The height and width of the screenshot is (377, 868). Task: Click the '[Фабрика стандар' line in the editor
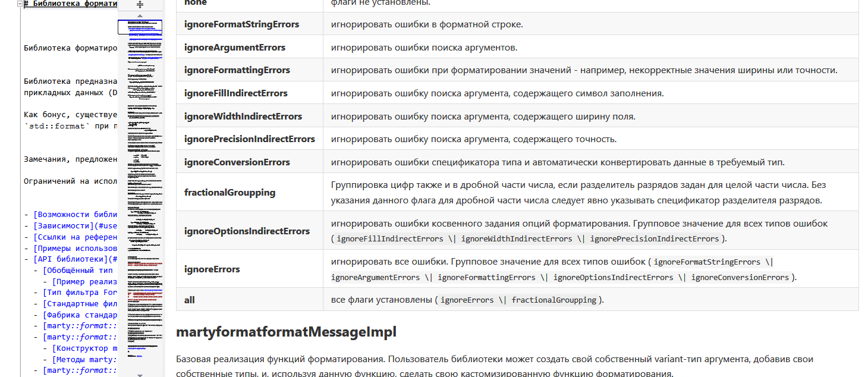pyautogui.click(x=80, y=315)
